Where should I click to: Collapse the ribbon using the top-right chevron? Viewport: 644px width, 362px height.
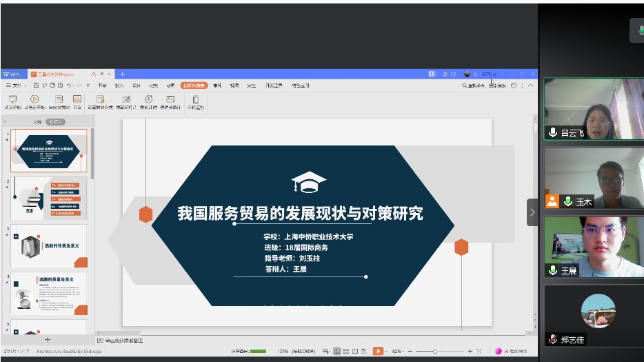(530, 86)
